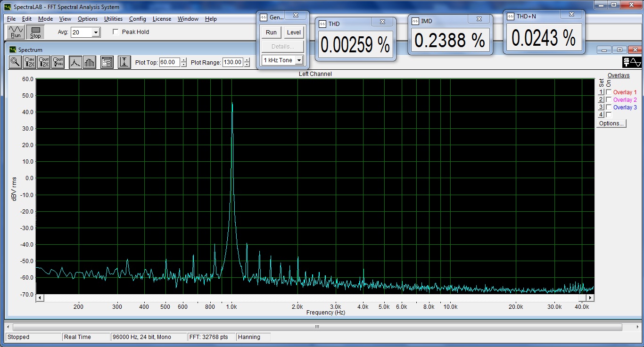Screen dimensions: 644x347
Task: Click the THD window title icon
Action: point(323,24)
